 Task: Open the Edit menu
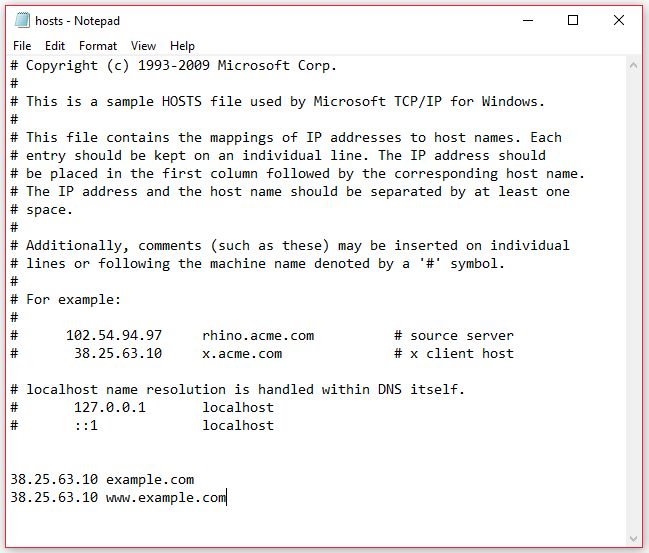click(55, 46)
